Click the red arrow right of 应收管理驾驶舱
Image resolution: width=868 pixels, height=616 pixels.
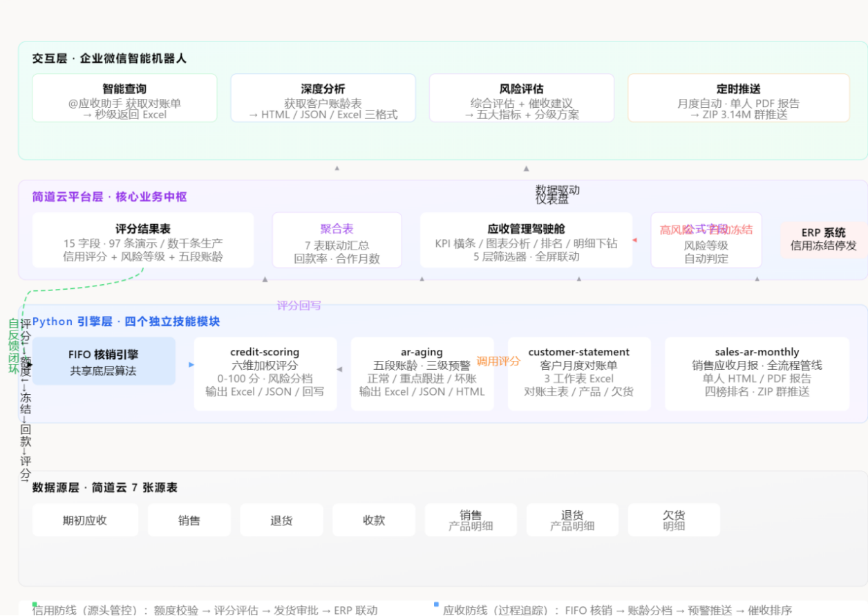[634, 240]
